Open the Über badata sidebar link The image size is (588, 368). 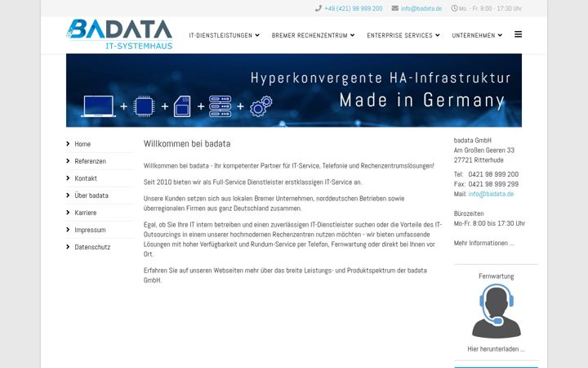click(x=91, y=195)
